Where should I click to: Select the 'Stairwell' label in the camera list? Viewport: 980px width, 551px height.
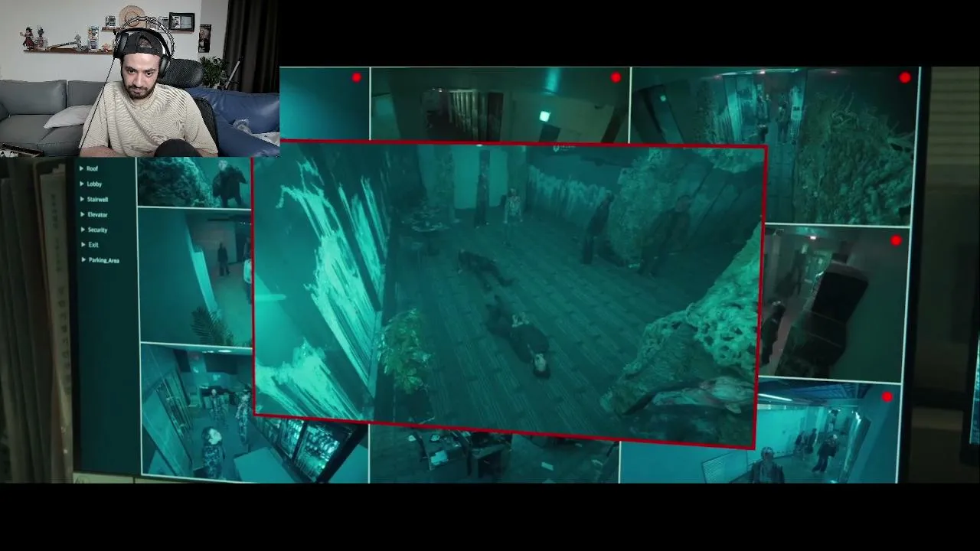pyautogui.click(x=97, y=199)
